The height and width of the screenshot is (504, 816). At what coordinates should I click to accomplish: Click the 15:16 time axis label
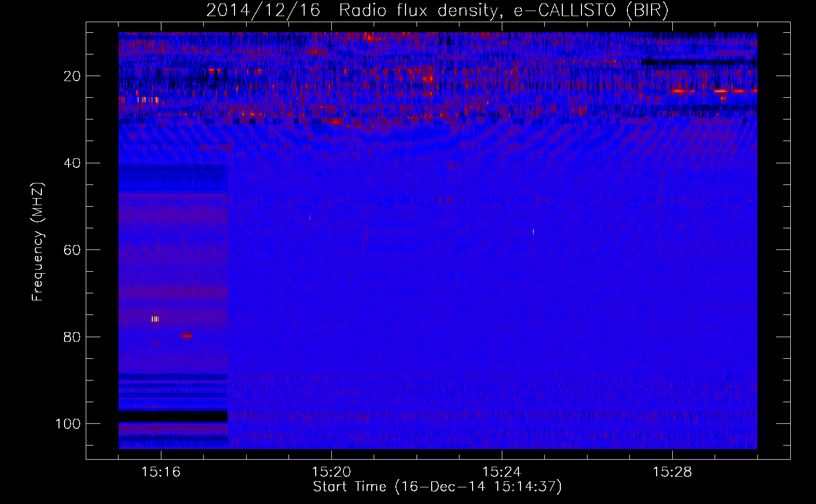tap(161, 472)
